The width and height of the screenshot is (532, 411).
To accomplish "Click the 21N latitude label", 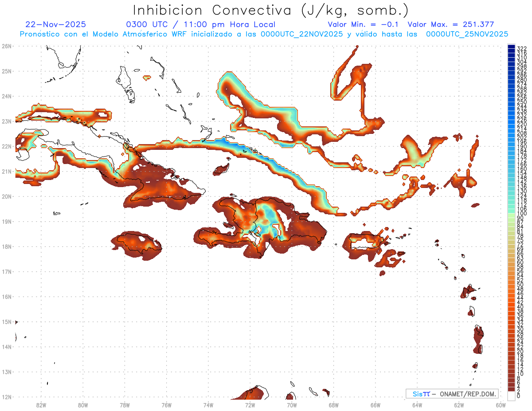I will coord(6,171).
